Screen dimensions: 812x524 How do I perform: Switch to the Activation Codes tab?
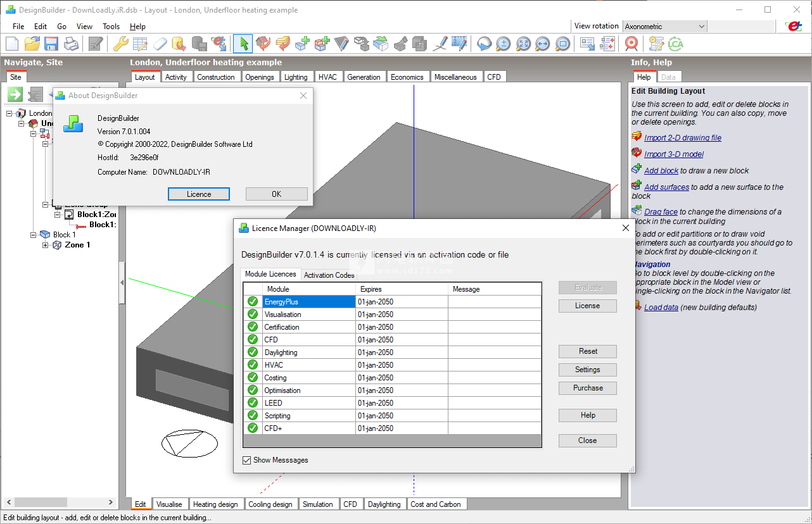[x=329, y=275]
